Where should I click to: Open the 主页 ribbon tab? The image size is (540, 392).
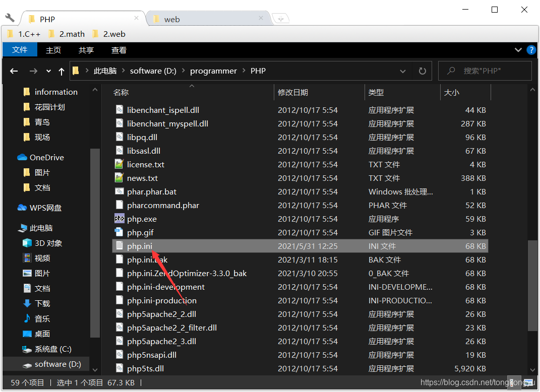coord(53,50)
